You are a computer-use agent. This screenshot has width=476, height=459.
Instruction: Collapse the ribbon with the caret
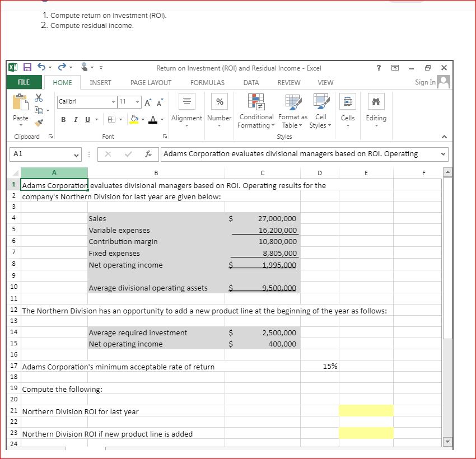[x=445, y=137]
